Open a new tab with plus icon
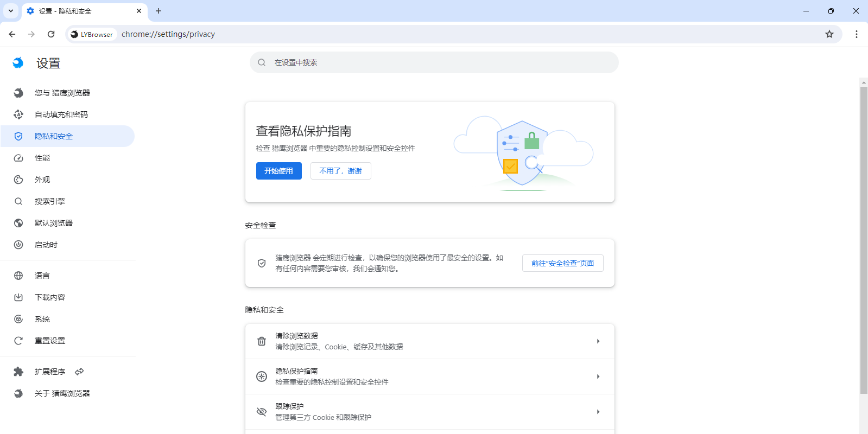 coord(159,11)
